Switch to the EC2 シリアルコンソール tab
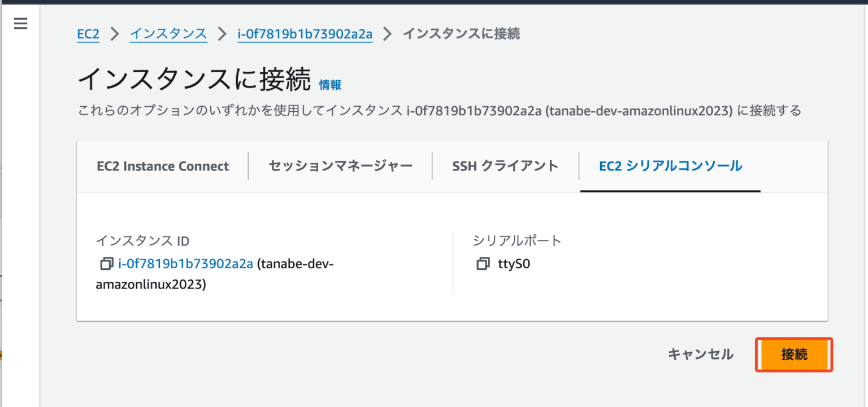Screen dimensions: 868x407 coord(670,165)
